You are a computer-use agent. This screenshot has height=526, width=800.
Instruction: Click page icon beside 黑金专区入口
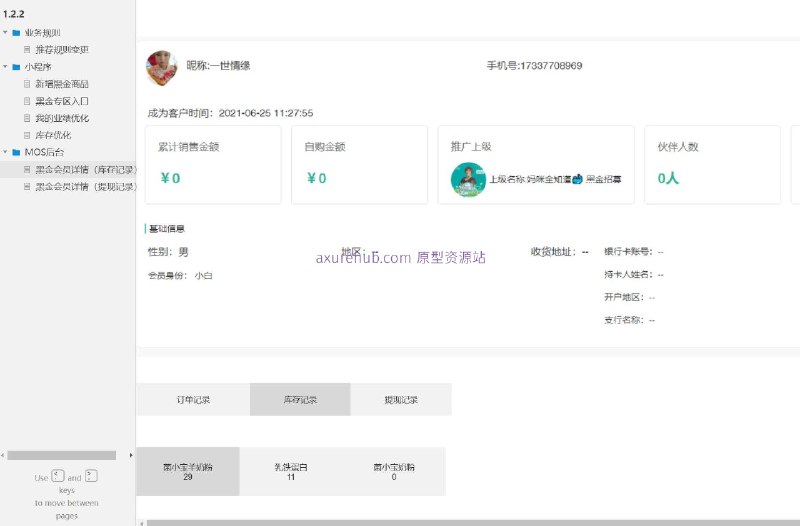click(27, 101)
